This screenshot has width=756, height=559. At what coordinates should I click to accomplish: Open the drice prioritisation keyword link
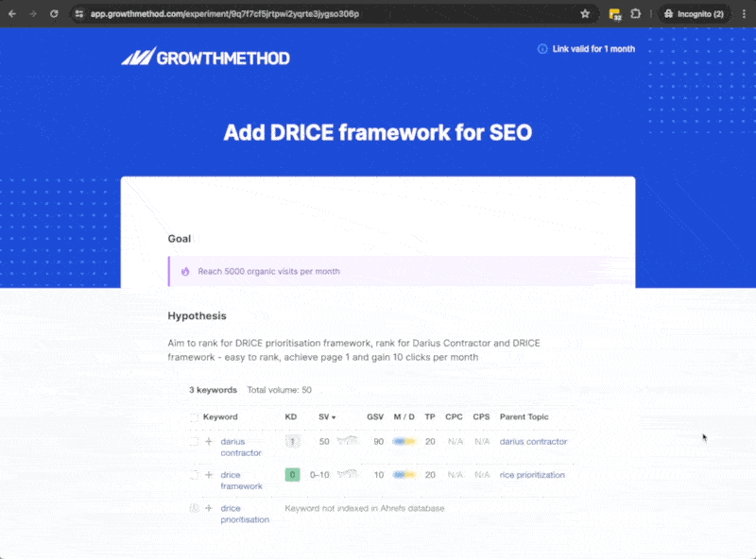(245, 514)
